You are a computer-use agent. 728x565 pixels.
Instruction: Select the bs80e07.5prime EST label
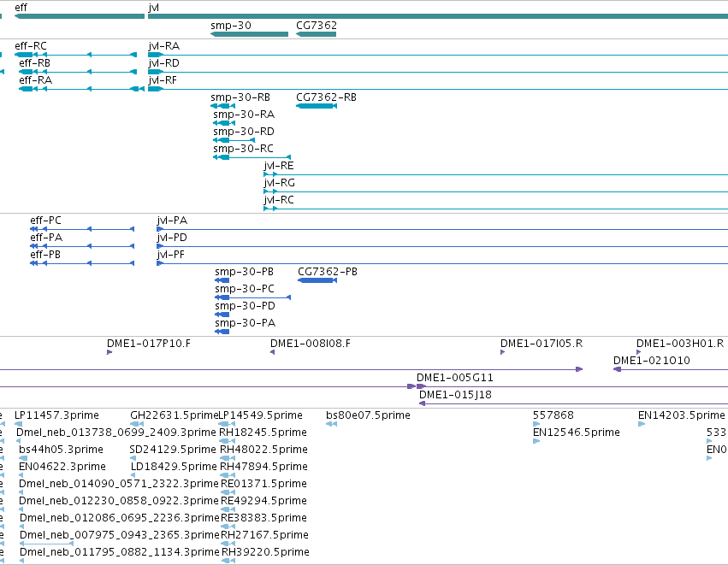(x=368, y=415)
